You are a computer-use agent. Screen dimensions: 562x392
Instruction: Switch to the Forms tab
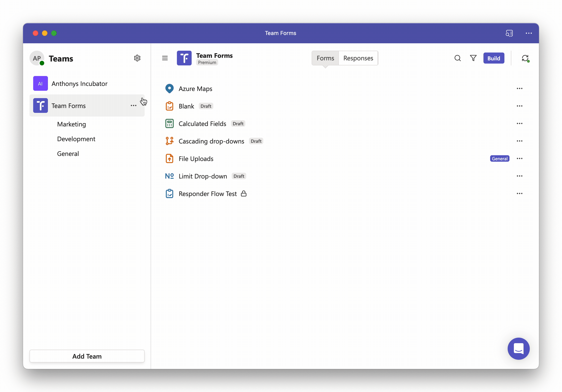(325, 58)
